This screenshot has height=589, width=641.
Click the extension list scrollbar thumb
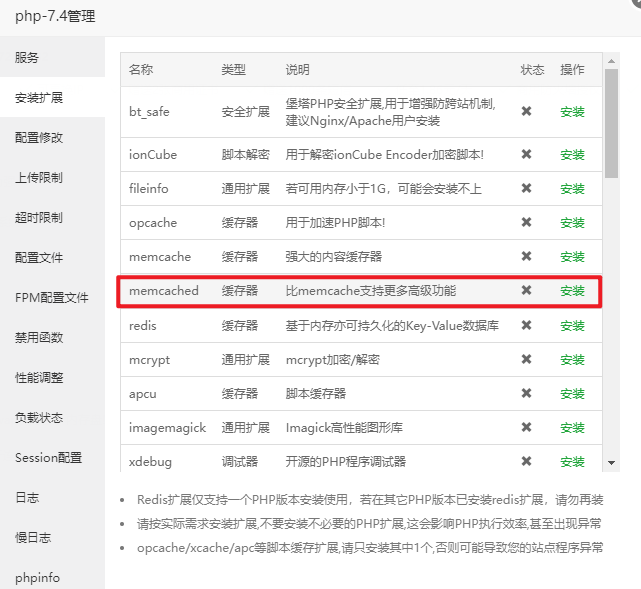612,123
